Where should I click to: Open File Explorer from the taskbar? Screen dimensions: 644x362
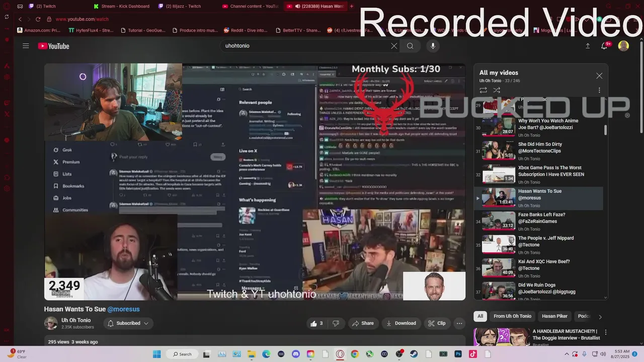[x=251, y=354]
